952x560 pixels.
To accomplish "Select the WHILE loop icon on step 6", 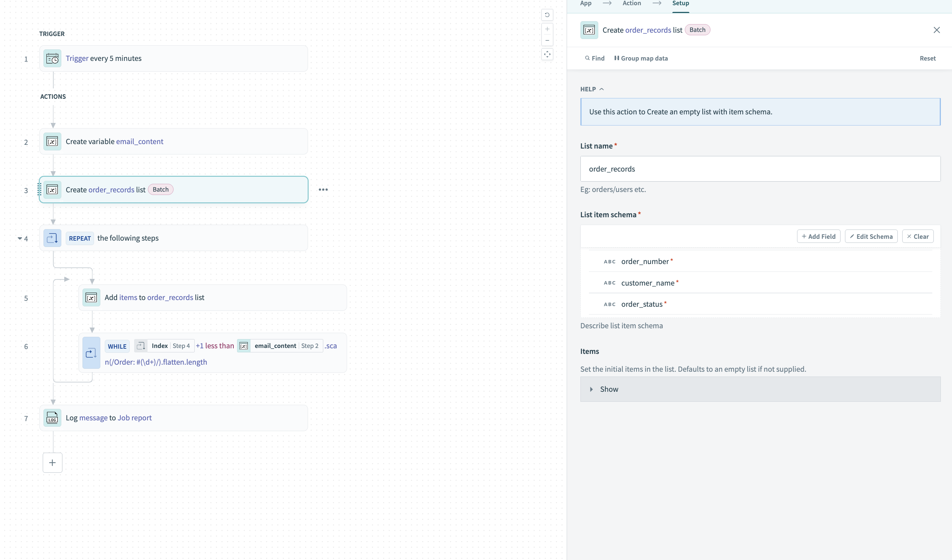I will point(91,353).
